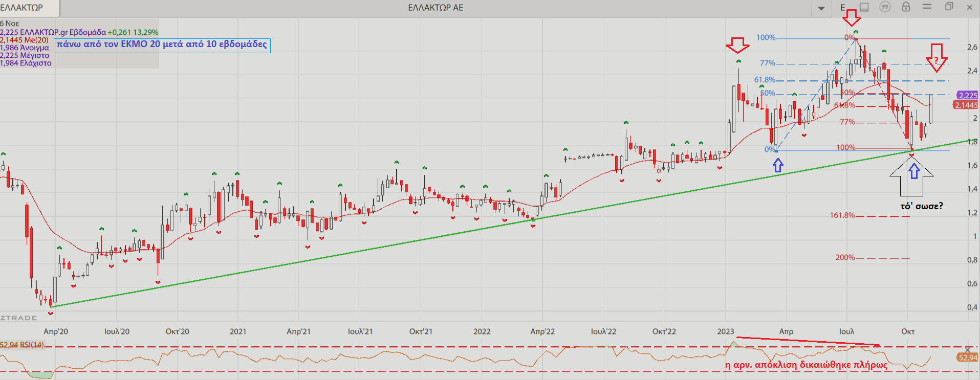Click the 1,2 price axis label
Image resolution: width=980 pixels, height=380 pixels.
pyautogui.click(x=972, y=213)
